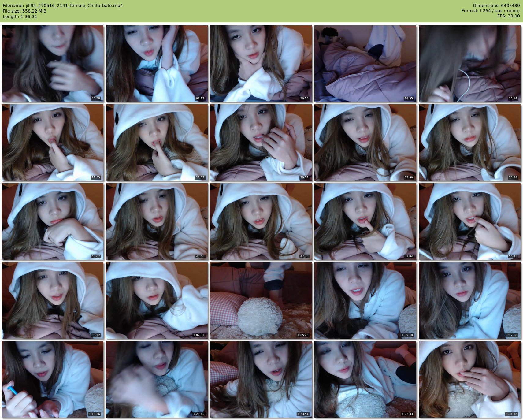Open the thumbnail stamped 1:23:54
This screenshot has width=523, height=420.
(x=261, y=379)
